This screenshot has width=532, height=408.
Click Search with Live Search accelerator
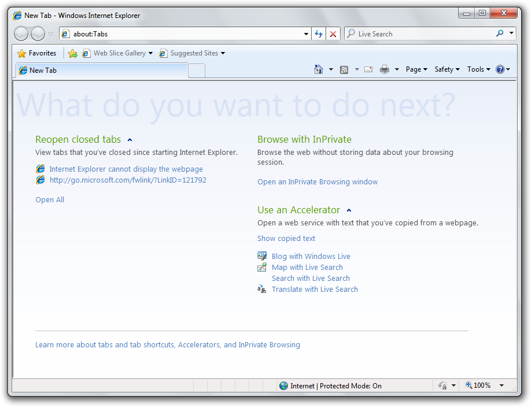[x=311, y=279]
